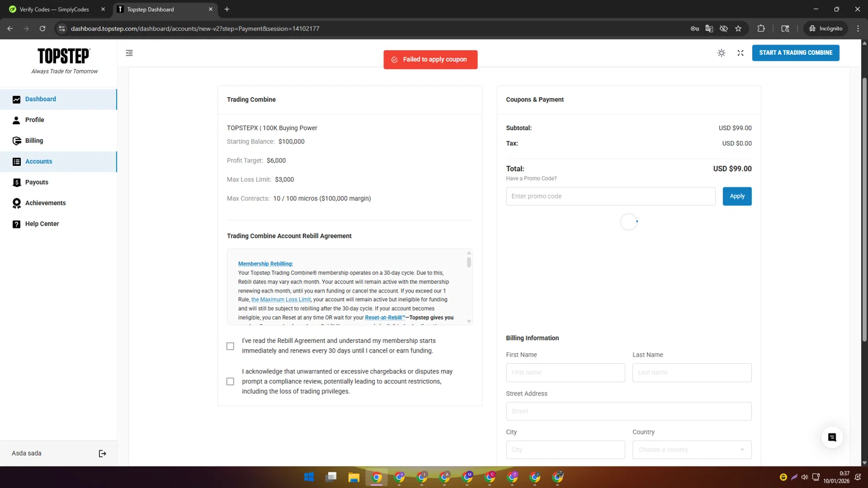
Task: Open the Reset-at-Rebill link
Action: coord(385,317)
